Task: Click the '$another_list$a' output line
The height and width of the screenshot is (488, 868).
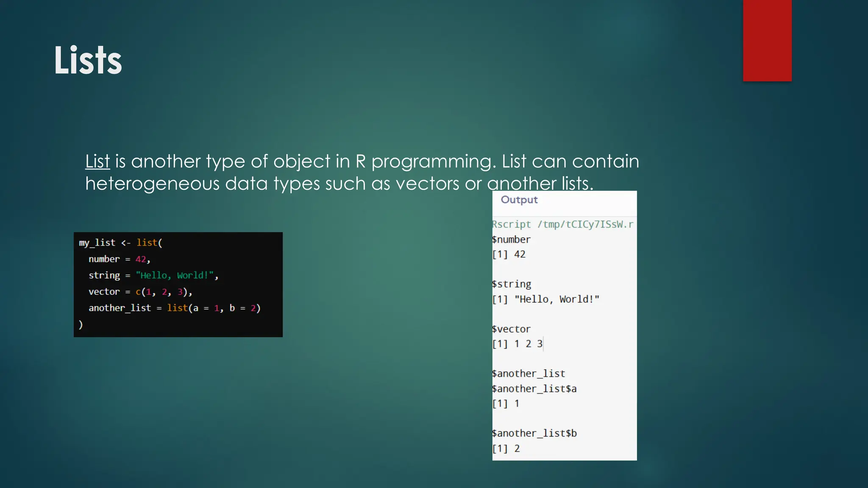Action: [534, 389]
